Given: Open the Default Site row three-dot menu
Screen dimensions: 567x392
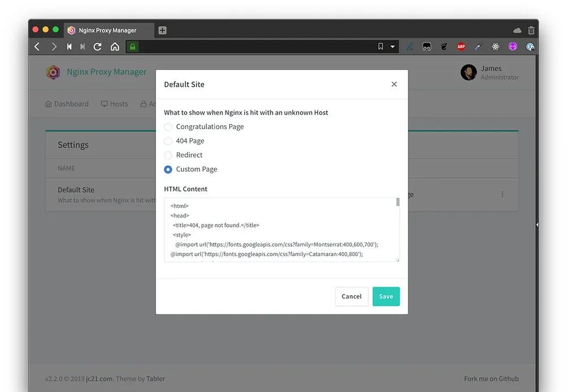Looking at the screenshot, I should pos(502,194).
